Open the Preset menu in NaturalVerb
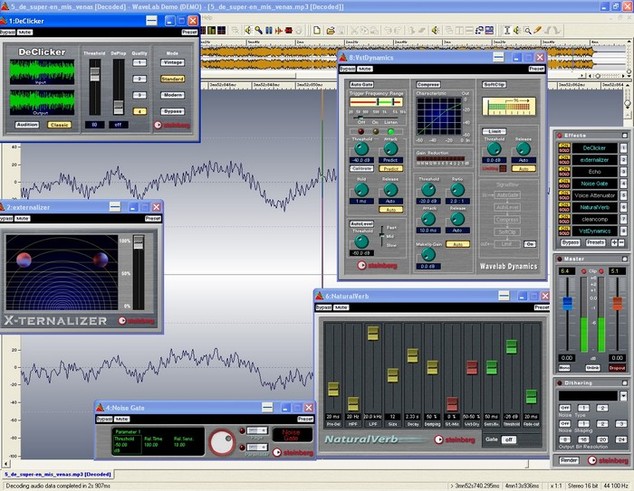This screenshot has width=634, height=491. [x=541, y=307]
